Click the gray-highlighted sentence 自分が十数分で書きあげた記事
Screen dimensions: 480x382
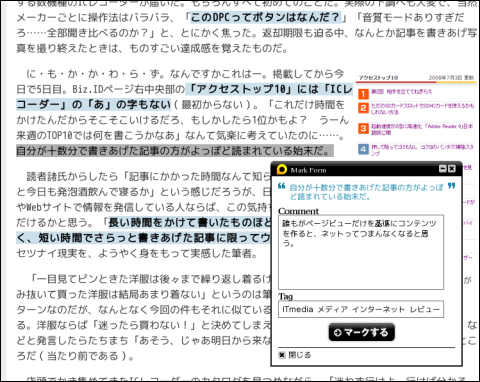point(175,151)
